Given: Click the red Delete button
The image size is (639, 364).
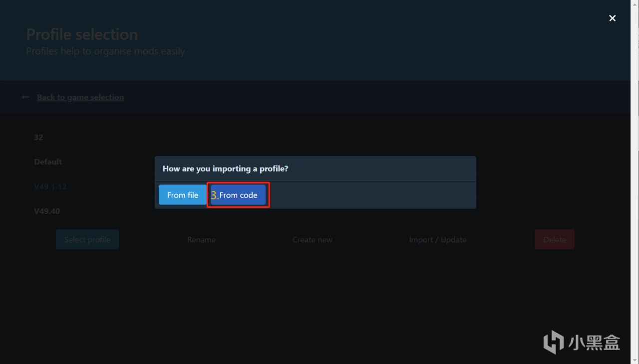Looking at the screenshot, I should [x=555, y=239].
